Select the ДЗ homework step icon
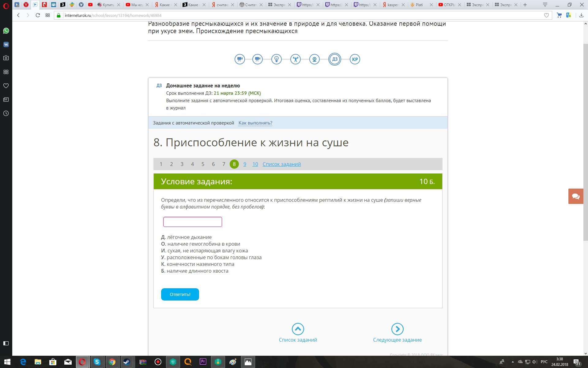588x368 pixels. [335, 59]
